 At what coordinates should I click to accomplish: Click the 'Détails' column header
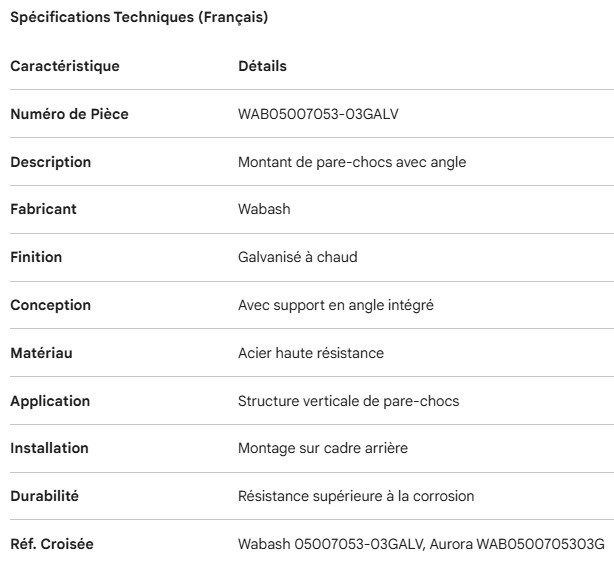coord(262,66)
